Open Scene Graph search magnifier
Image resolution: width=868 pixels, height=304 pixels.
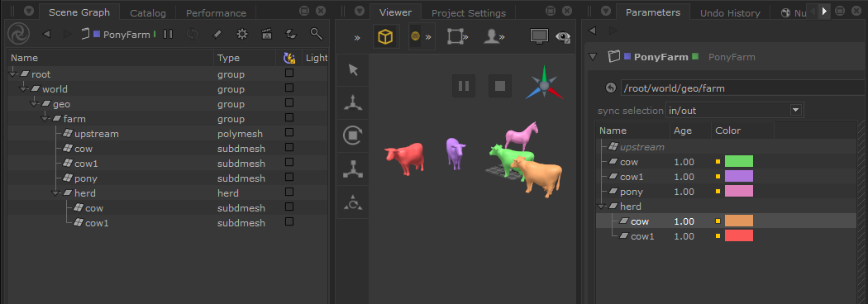(316, 34)
